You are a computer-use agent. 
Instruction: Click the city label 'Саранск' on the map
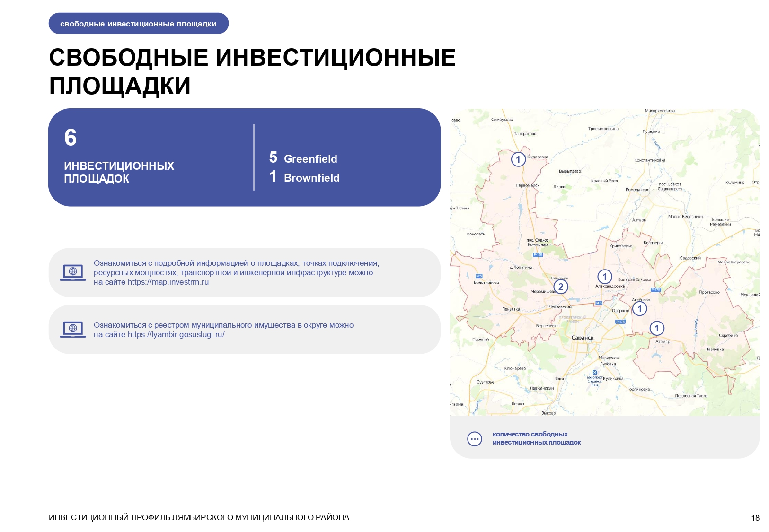(x=583, y=338)
